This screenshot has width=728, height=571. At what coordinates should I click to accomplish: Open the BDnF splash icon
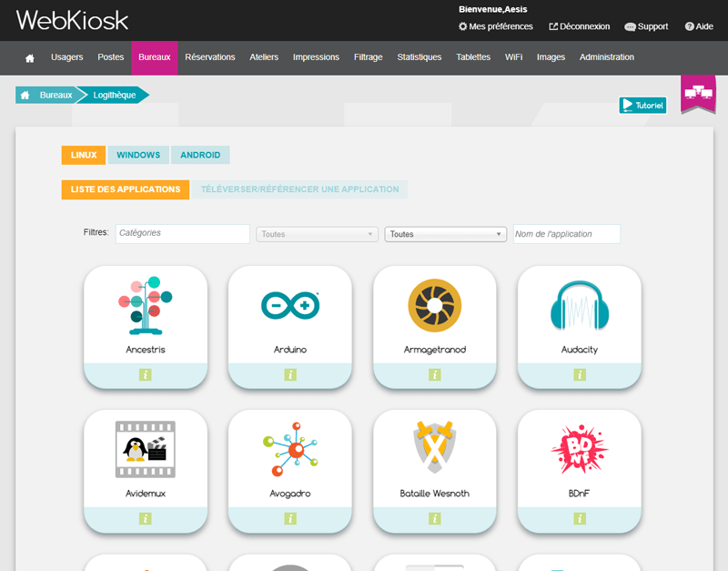(x=580, y=449)
